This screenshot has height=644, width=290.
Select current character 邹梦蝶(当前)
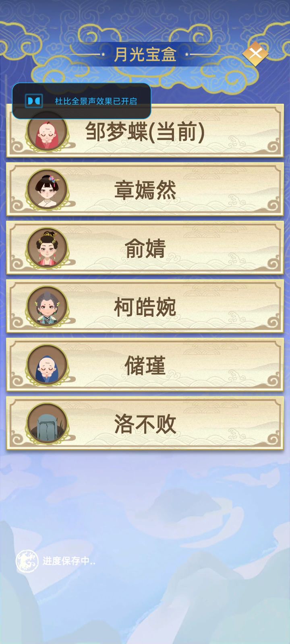(145, 131)
